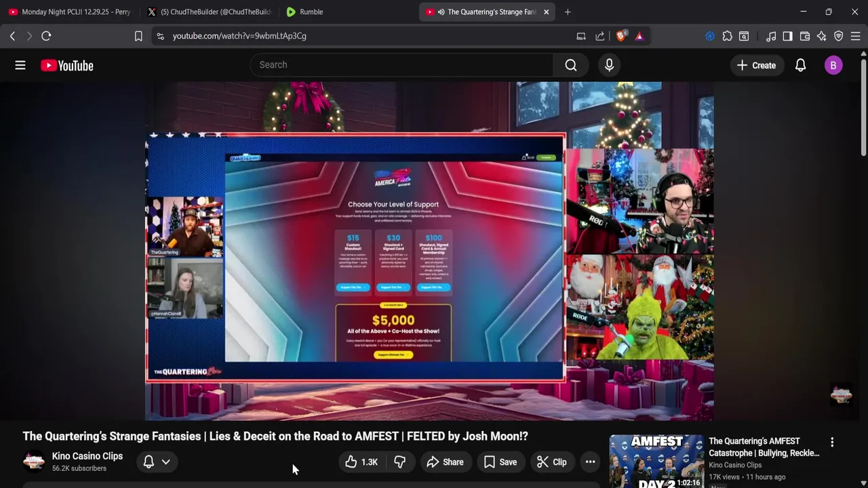Open a new browser tab
This screenshot has height=488, width=868.
point(568,12)
